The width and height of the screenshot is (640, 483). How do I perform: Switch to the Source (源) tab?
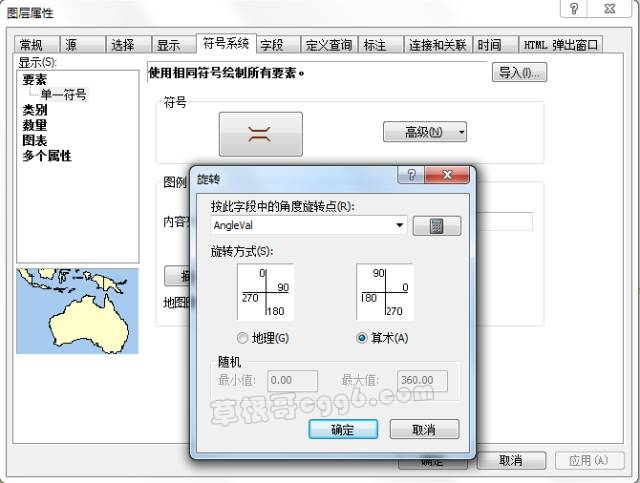[x=83, y=45]
